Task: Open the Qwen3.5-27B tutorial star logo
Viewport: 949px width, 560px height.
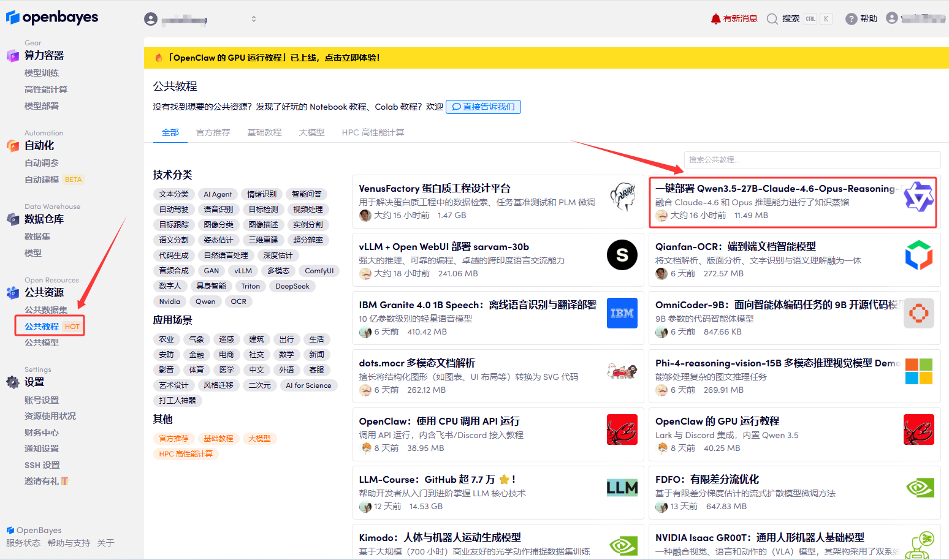Action: pyautogui.click(x=919, y=197)
